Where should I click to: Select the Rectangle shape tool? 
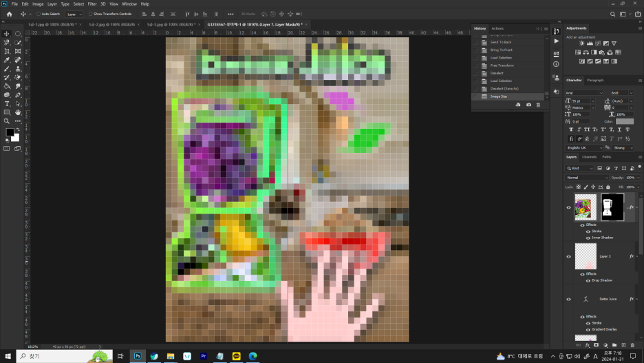[7, 112]
